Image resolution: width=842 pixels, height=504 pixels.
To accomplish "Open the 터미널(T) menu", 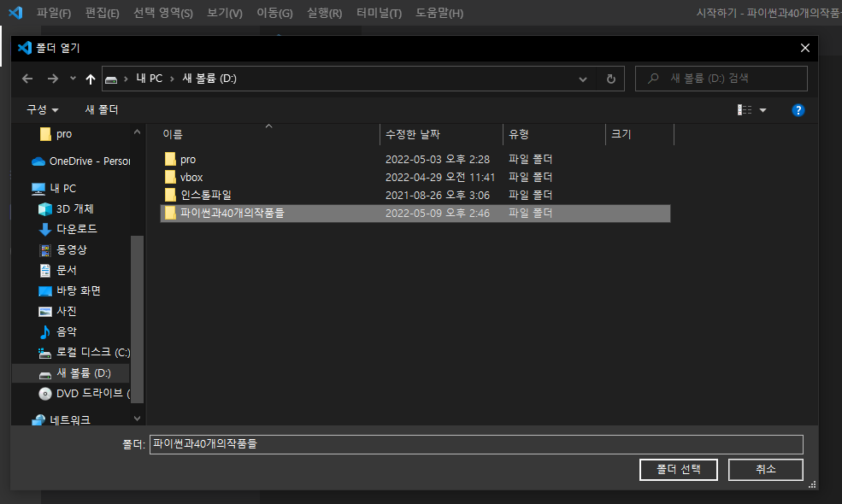I will (379, 13).
